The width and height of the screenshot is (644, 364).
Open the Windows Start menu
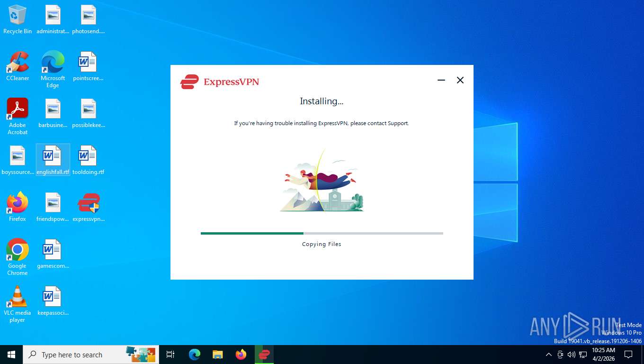11,355
